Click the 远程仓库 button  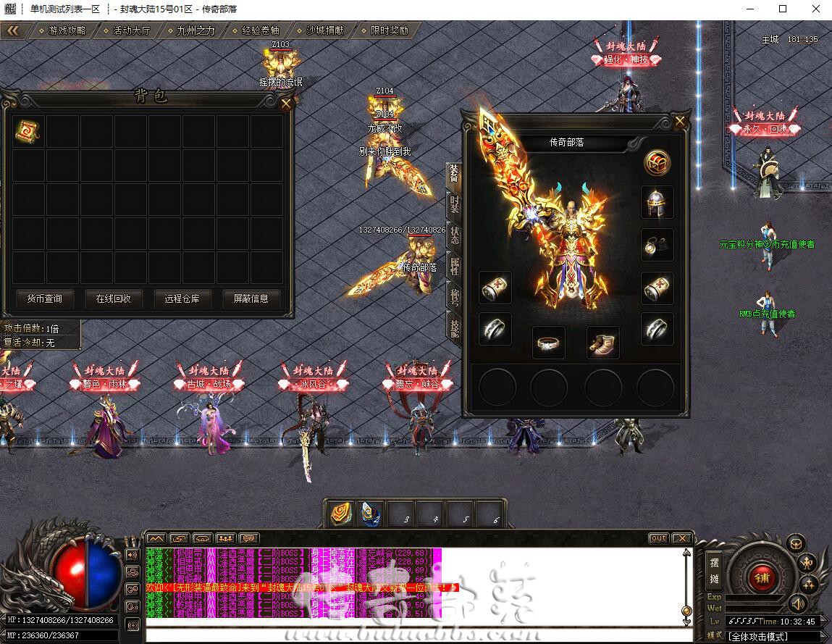[182, 299]
